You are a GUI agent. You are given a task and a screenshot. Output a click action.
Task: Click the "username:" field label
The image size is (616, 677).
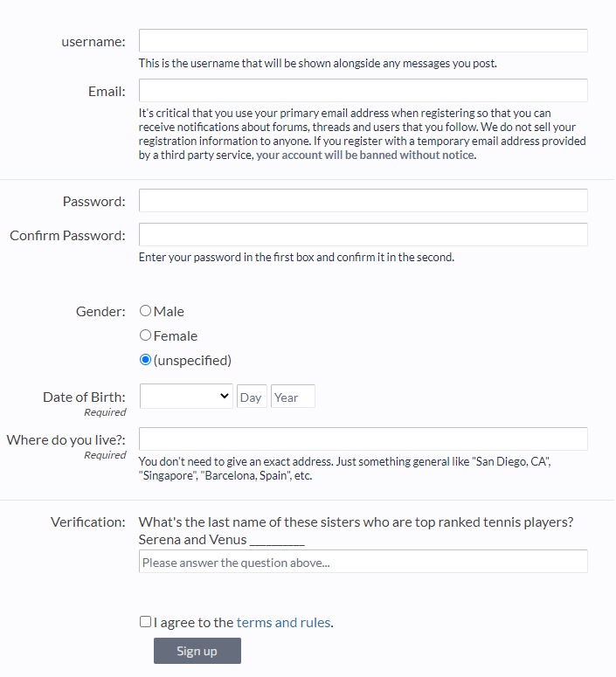click(93, 41)
